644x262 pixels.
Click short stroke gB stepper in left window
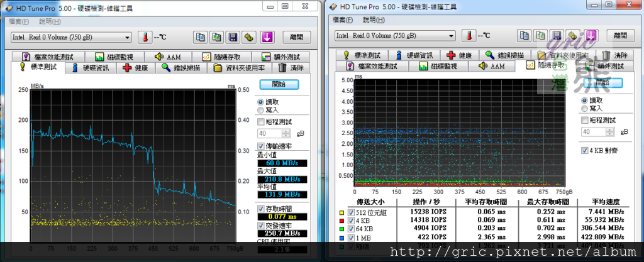(x=286, y=133)
